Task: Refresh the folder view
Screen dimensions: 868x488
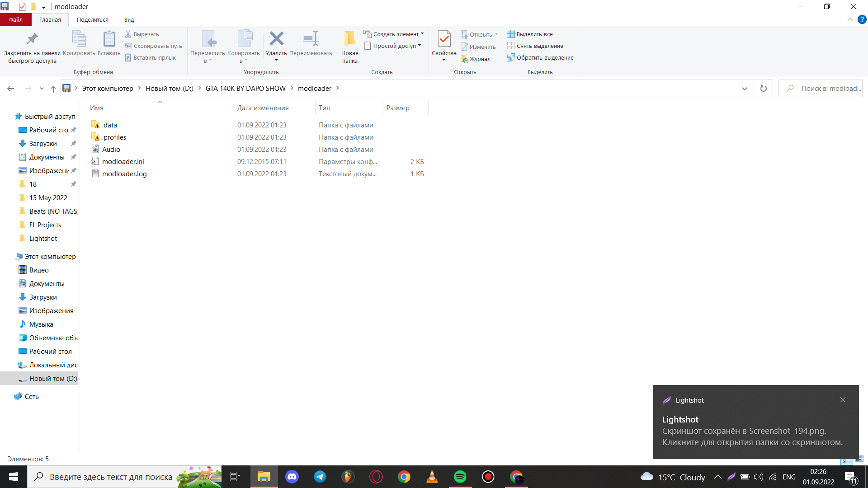Action: click(x=764, y=89)
